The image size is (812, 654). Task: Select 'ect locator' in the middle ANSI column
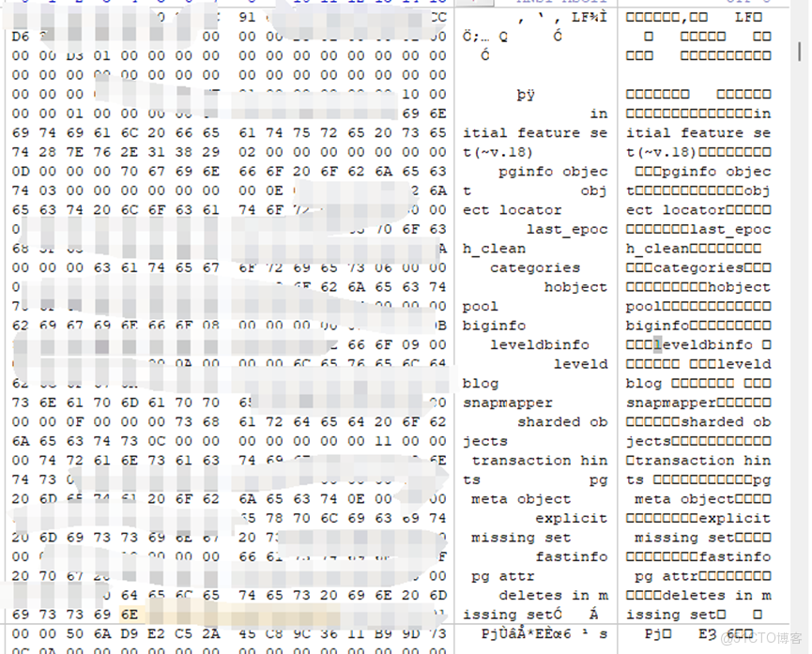512,210
